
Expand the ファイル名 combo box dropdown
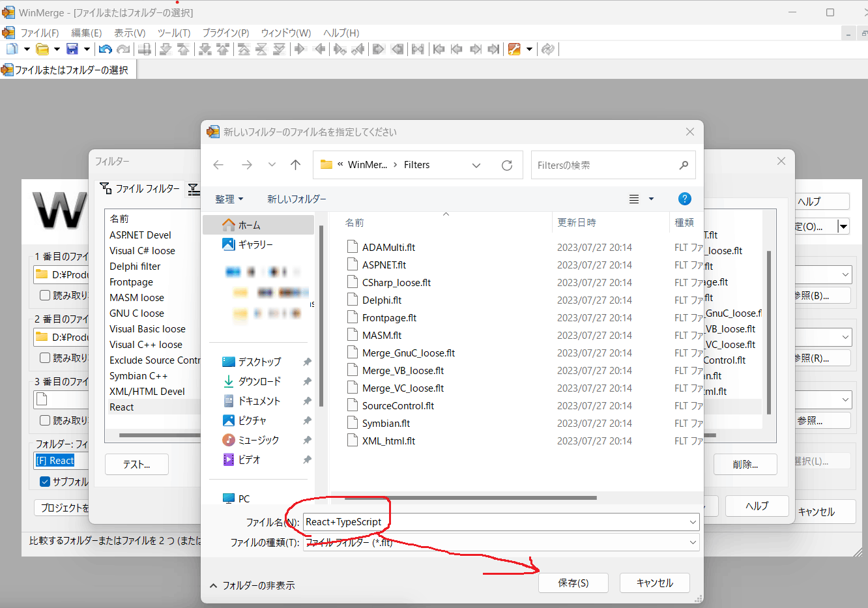[x=693, y=522]
